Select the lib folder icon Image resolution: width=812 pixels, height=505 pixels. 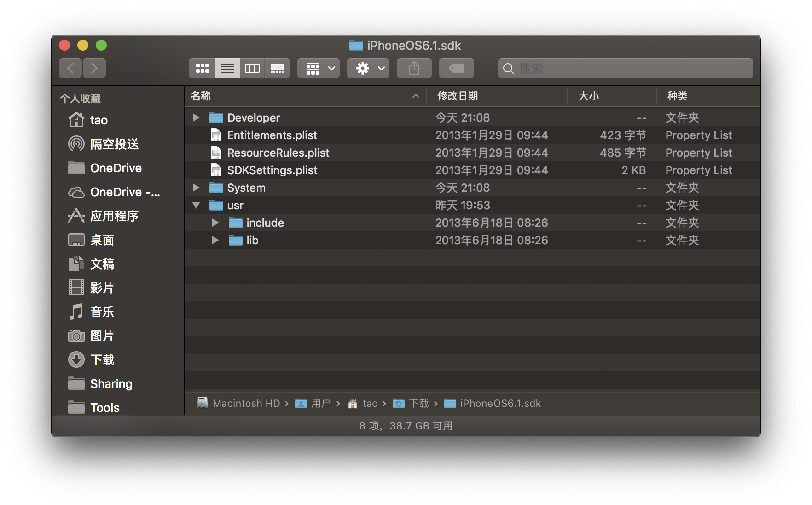(x=236, y=240)
